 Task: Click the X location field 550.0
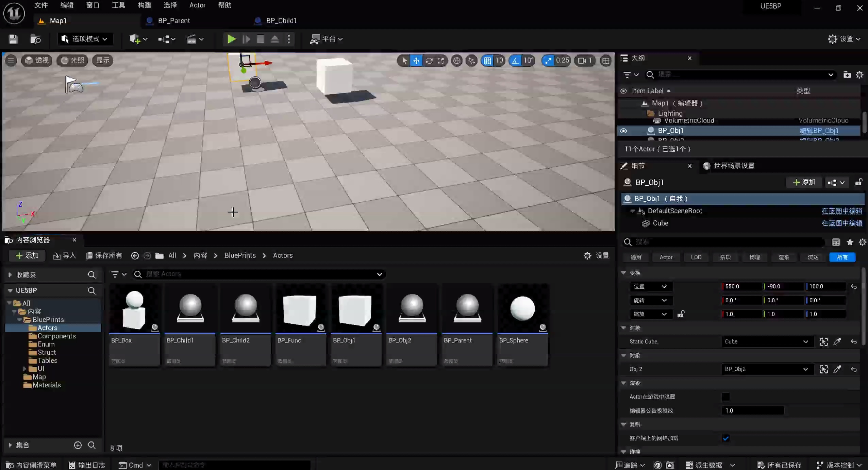point(741,286)
